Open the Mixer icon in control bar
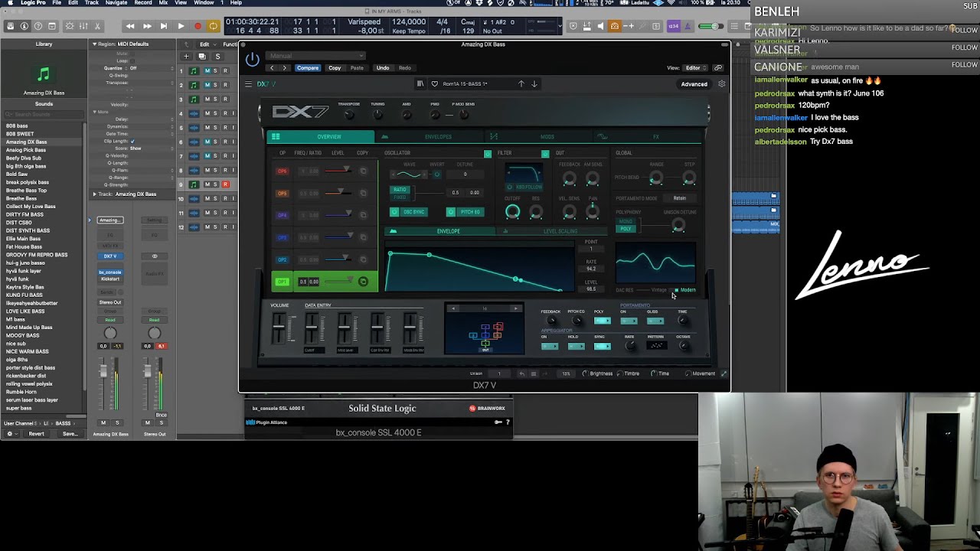This screenshot has width=980, height=551. coord(83,26)
